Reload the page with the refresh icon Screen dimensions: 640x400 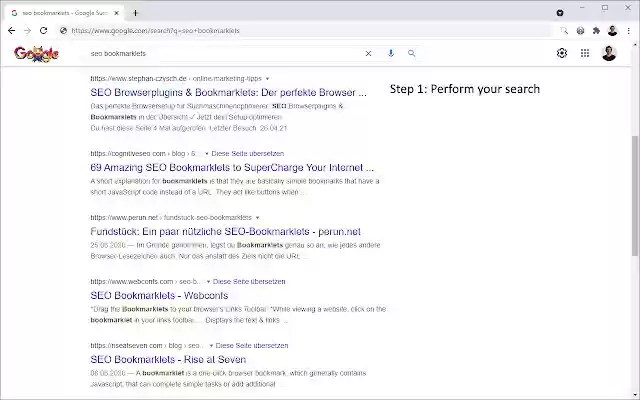[x=44, y=31]
